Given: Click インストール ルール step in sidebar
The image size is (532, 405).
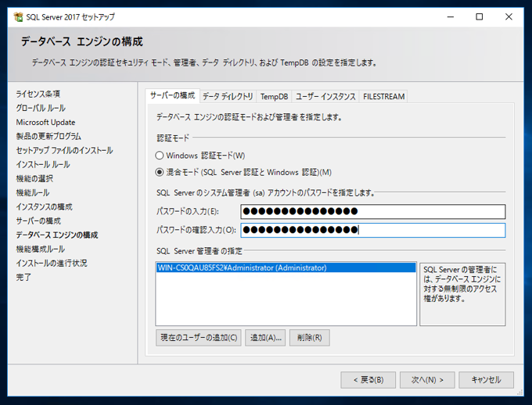Looking at the screenshot, I should click(43, 164).
